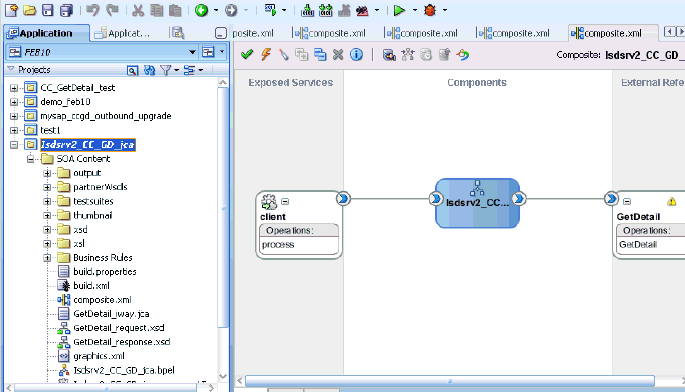Collapse the Projects panel section
Viewport: 685px width, 392px height.
point(11,69)
